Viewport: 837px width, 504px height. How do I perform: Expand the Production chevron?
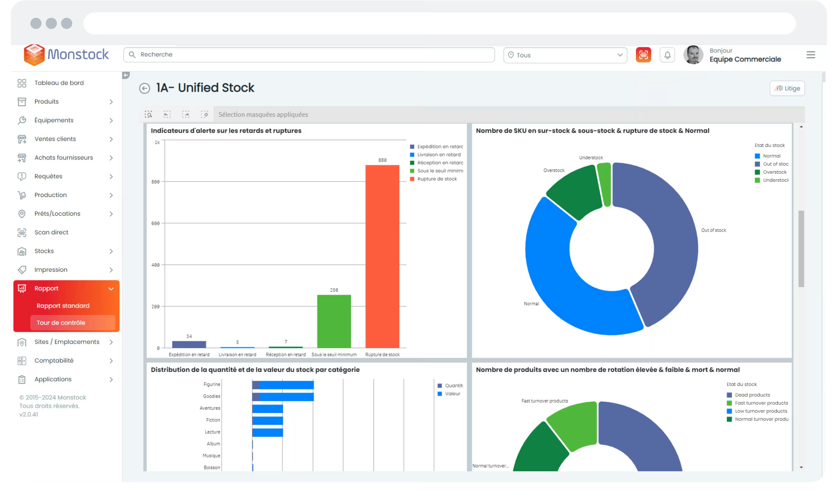pyautogui.click(x=111, y=195)
